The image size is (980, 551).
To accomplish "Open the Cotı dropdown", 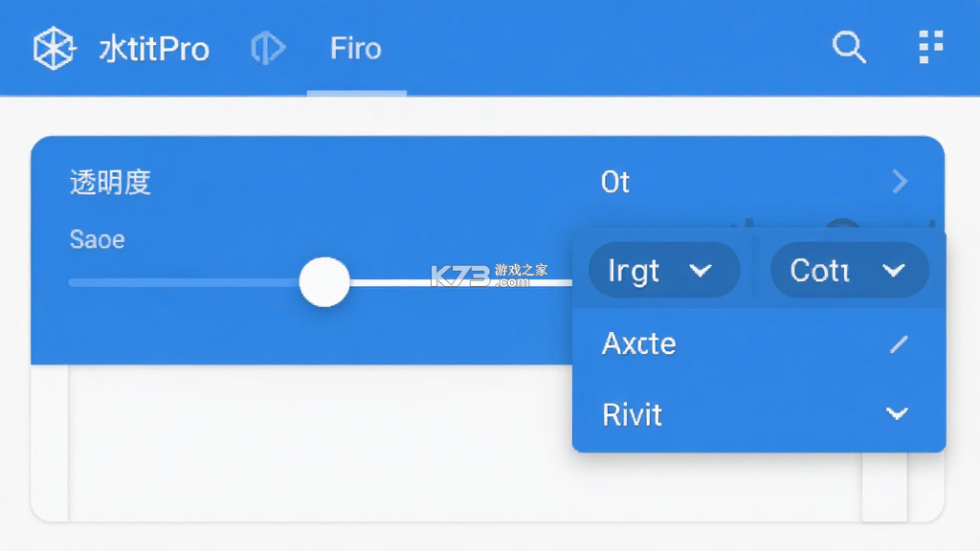I will point(850,270).
